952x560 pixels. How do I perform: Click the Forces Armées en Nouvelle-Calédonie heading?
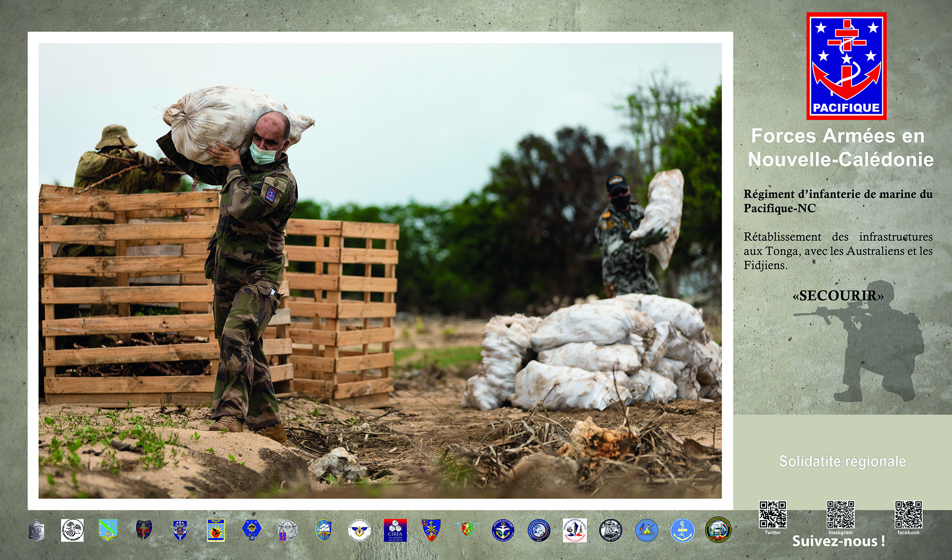[x=840, y=147]
